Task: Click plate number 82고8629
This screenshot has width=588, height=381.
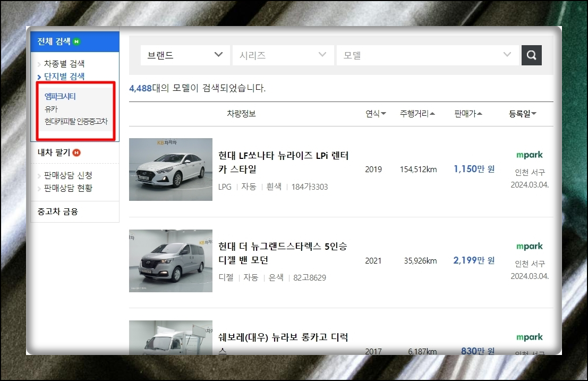Action: pos(310,278)
